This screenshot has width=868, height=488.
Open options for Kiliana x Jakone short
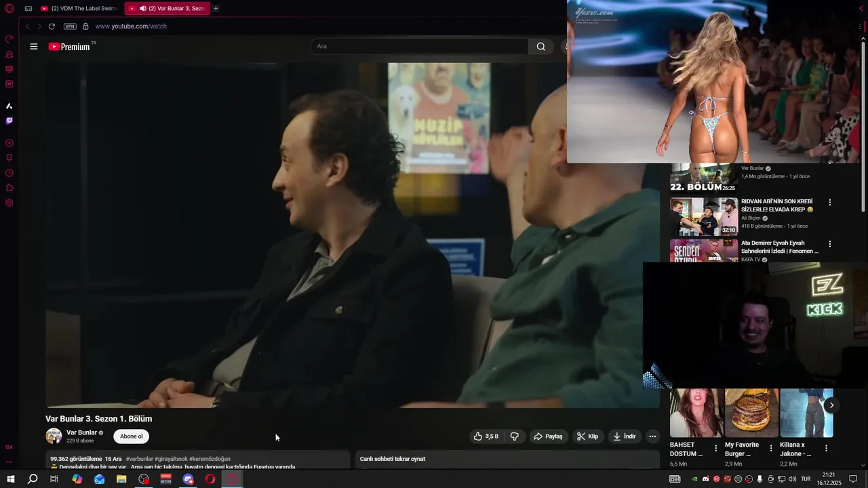pyautogui.click(x=826, y=448)
